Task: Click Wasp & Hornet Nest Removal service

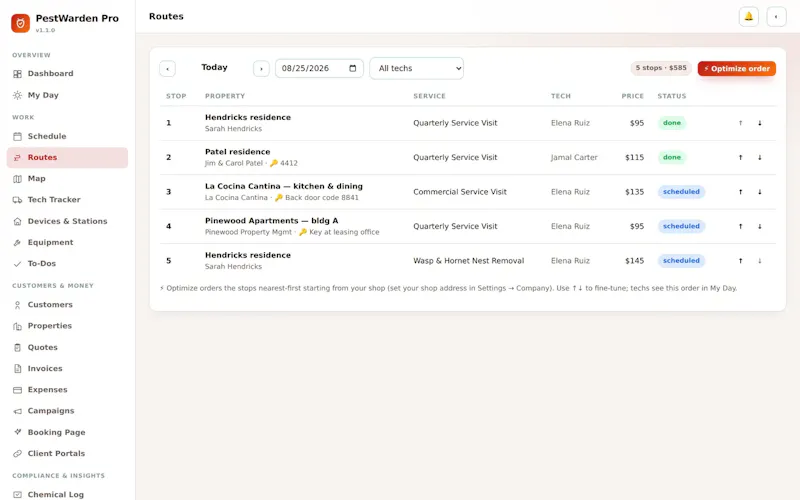Action: click(468, 261)
